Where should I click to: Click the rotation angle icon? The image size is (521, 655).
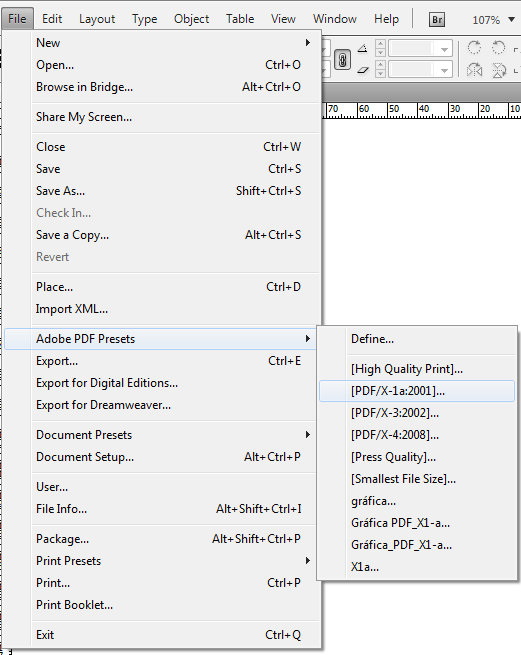(363, 48)
